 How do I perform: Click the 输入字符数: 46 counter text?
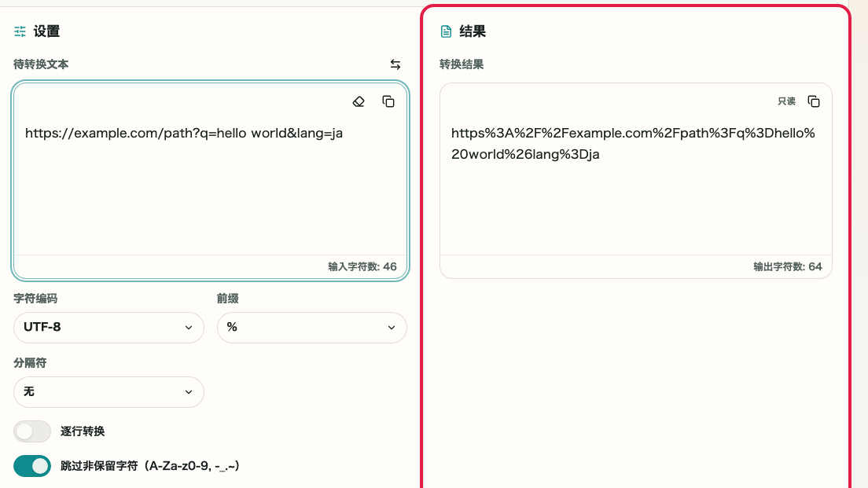click(362, 266)
